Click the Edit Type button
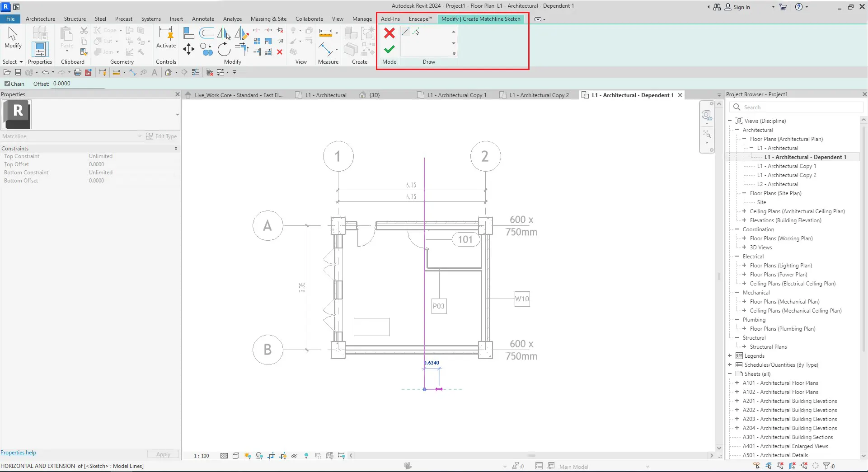 click(x=161, y=136)
